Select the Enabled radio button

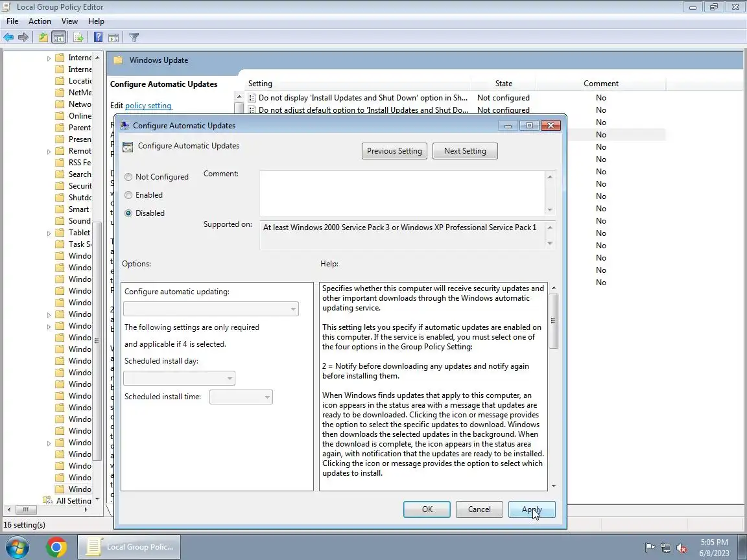click(x=128, y=195)
